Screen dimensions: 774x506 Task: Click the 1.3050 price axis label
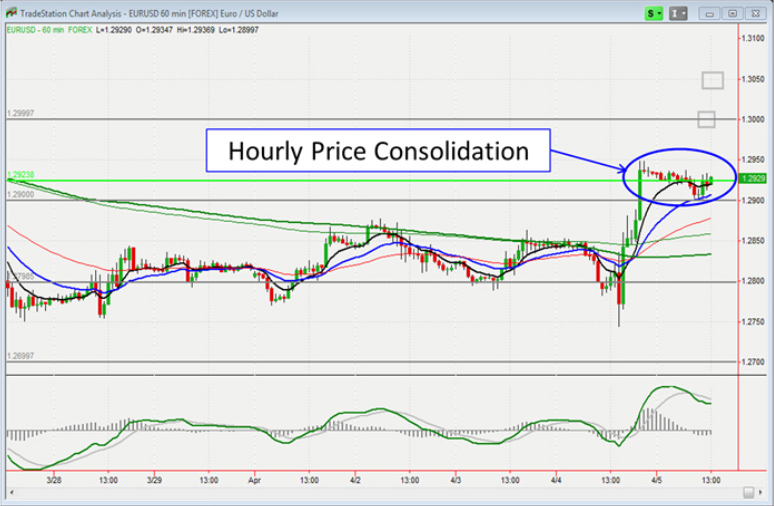tap(754, 79)
